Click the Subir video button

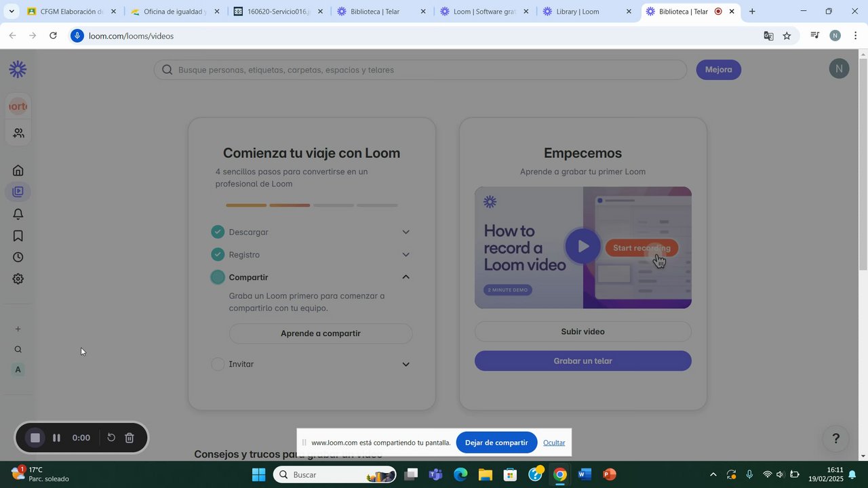pyautogui.click(x=583, y=331)
